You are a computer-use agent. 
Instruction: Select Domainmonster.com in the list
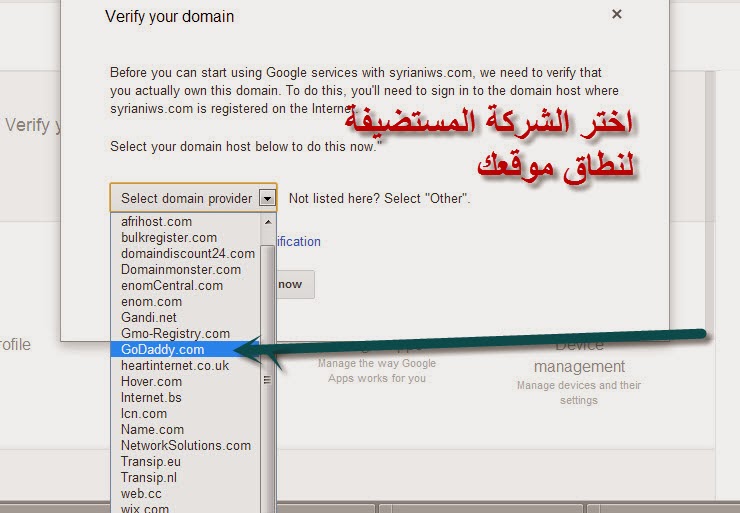click(x=185, y=269)
